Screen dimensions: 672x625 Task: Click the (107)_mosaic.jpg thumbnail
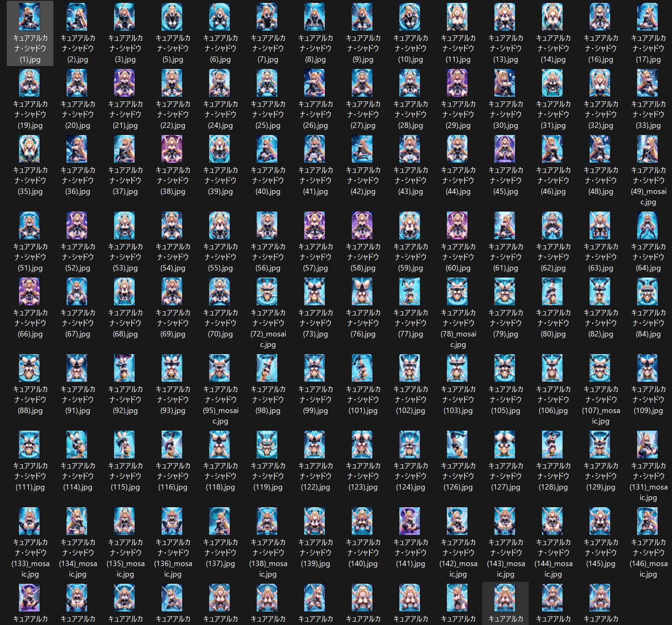pos(600,368)
